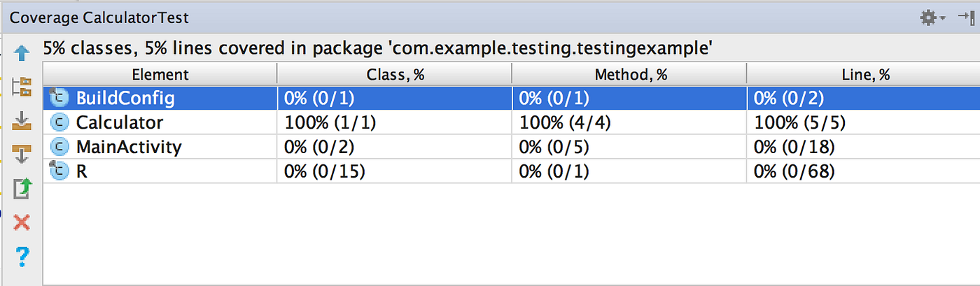Click the MainActivity class icon
This screenshot has height=286, width=980.
(x=59, y=147)
